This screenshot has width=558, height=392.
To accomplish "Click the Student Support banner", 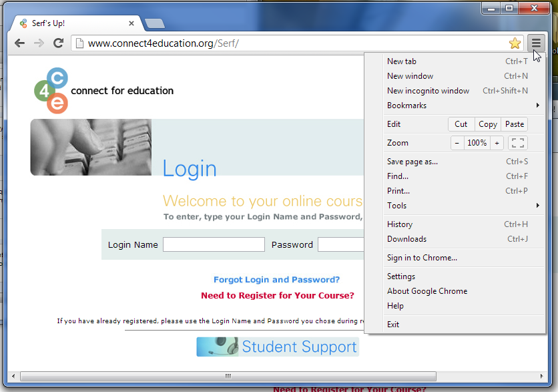I will (x=278, y=347).
